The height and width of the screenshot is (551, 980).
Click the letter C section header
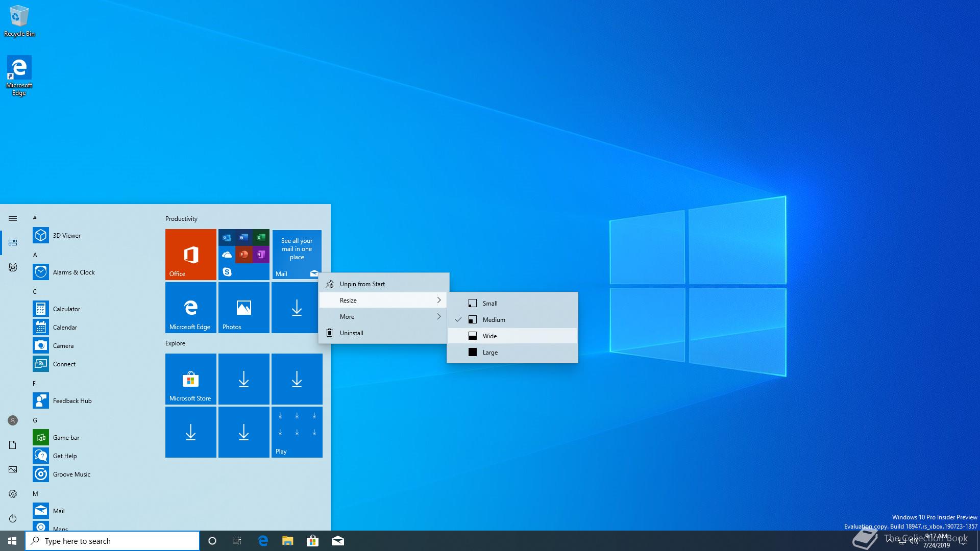[x=35, y=291]
